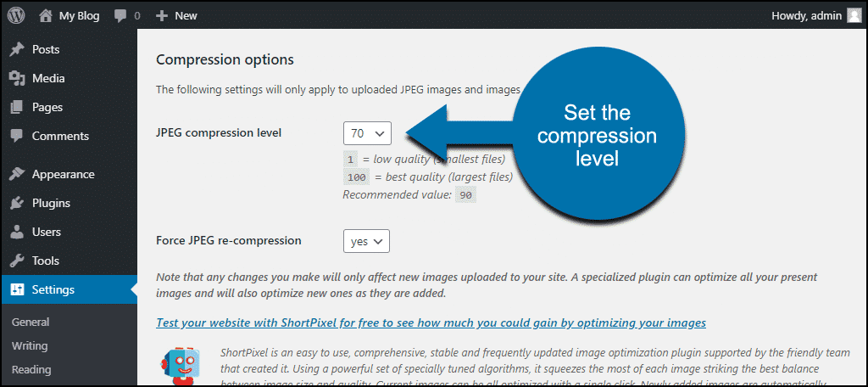The width and height of the screenshot is (868, 387).
Task: Open the Writing settings submenu
Action: (30, 345)
